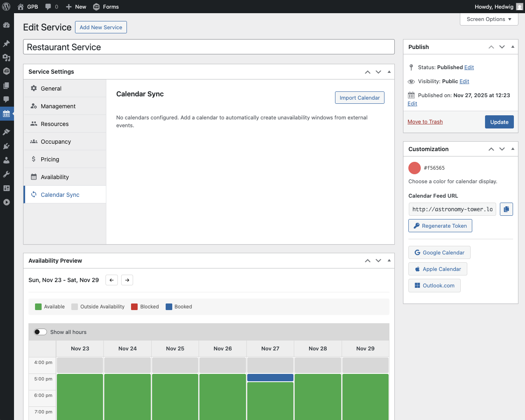Click the copy Calendar Feed URL icon
The width and height of the screenshot is (525, 420).
[506, 209]
